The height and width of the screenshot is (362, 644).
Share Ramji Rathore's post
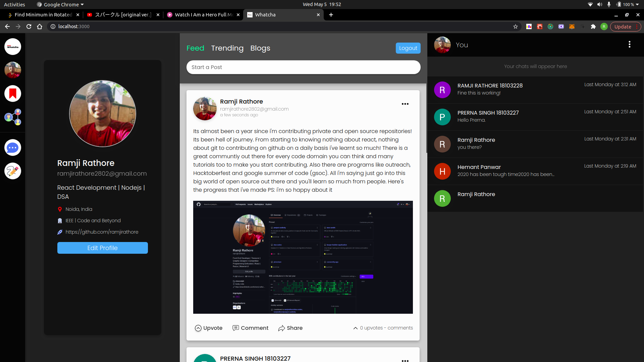290,328
